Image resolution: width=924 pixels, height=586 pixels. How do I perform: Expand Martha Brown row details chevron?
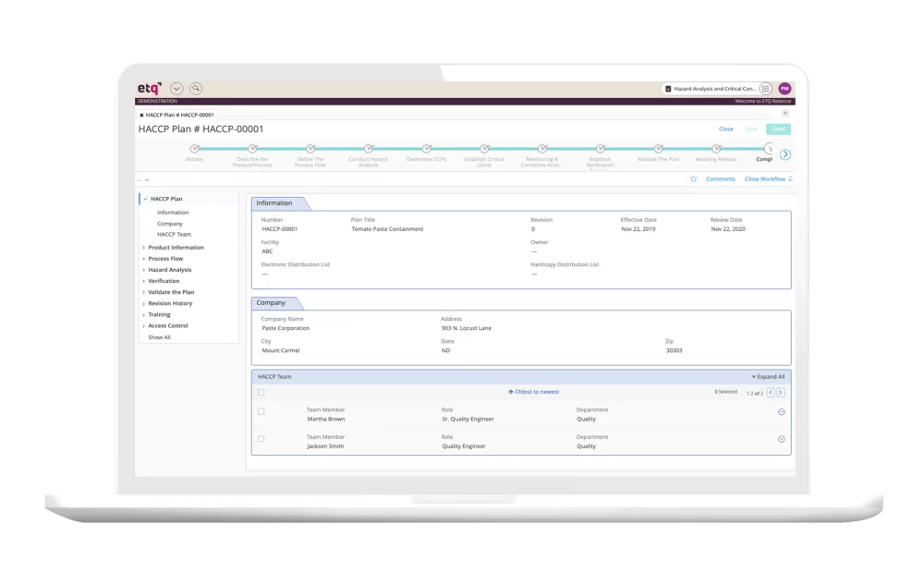coord(782,411)
